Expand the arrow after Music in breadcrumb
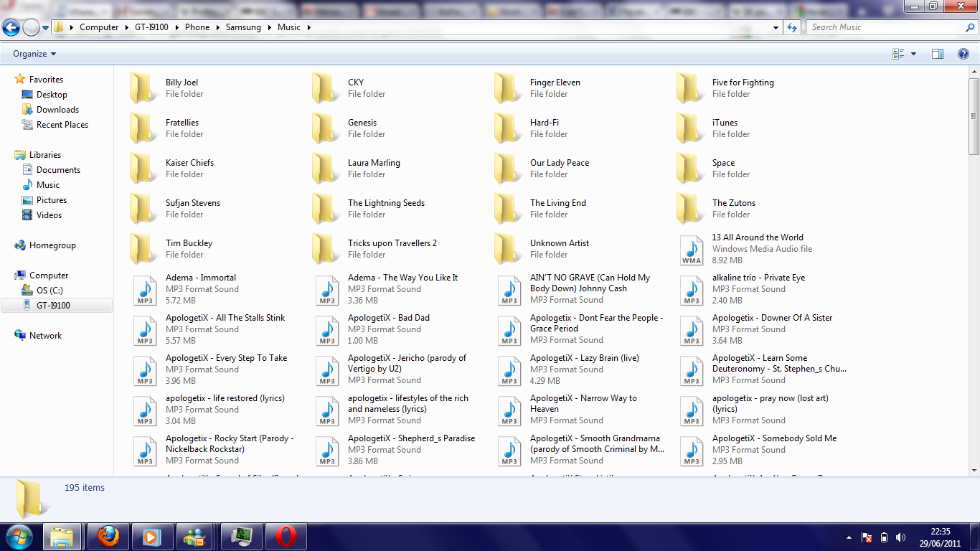The image size is (980, 551). pos(308,27)
